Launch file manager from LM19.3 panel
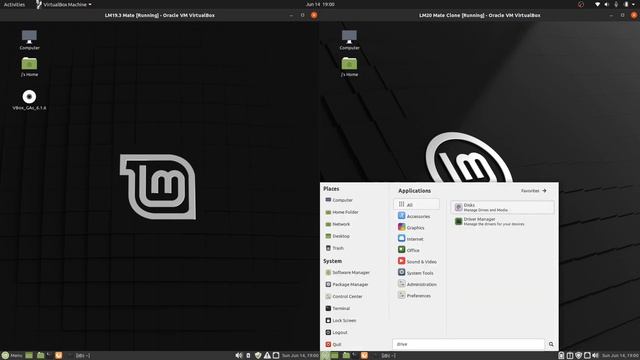Viewport: 640px width, 360px height. point(40,356)
